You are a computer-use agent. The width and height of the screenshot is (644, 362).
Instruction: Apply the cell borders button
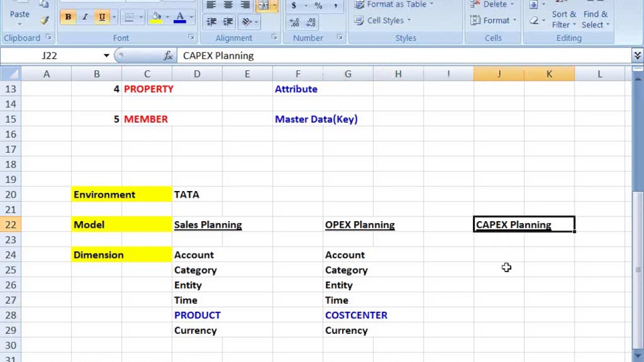pyautogui.click(x=129, y=17)
